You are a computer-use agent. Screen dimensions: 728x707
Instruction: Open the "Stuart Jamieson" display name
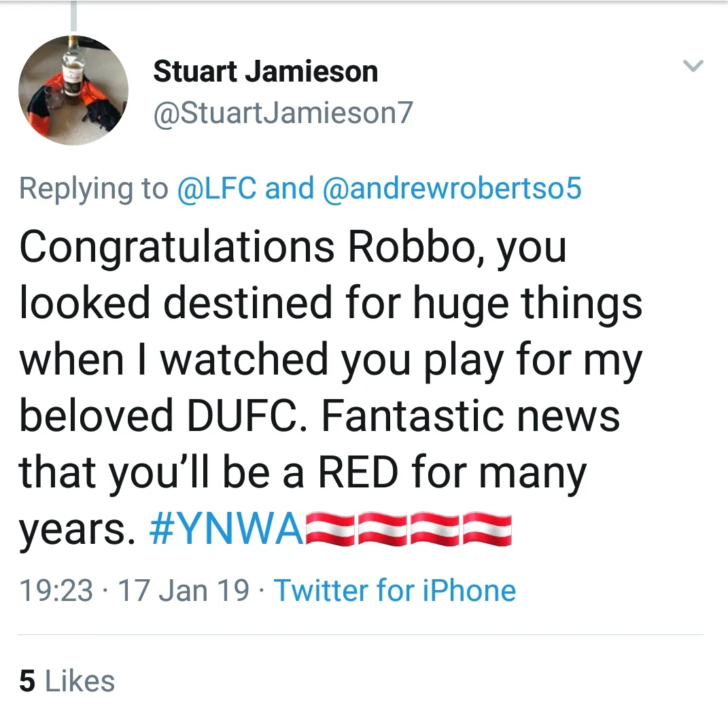coord(265,71)
